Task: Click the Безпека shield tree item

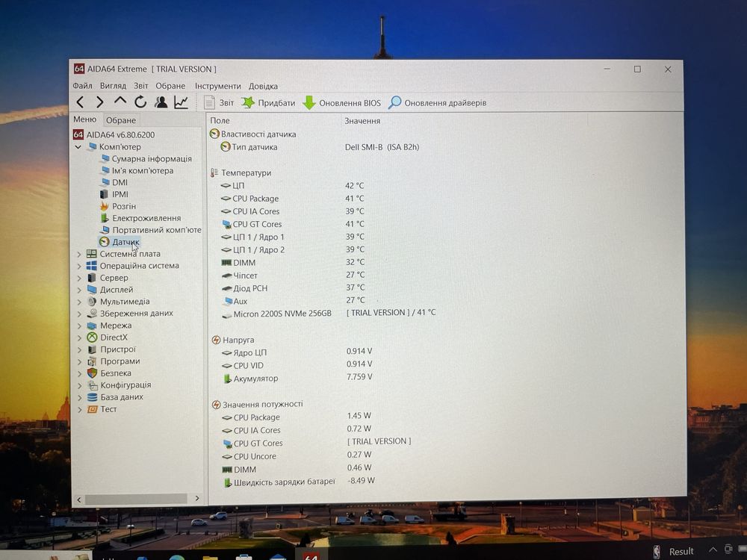Action: (x=110, y=373)
